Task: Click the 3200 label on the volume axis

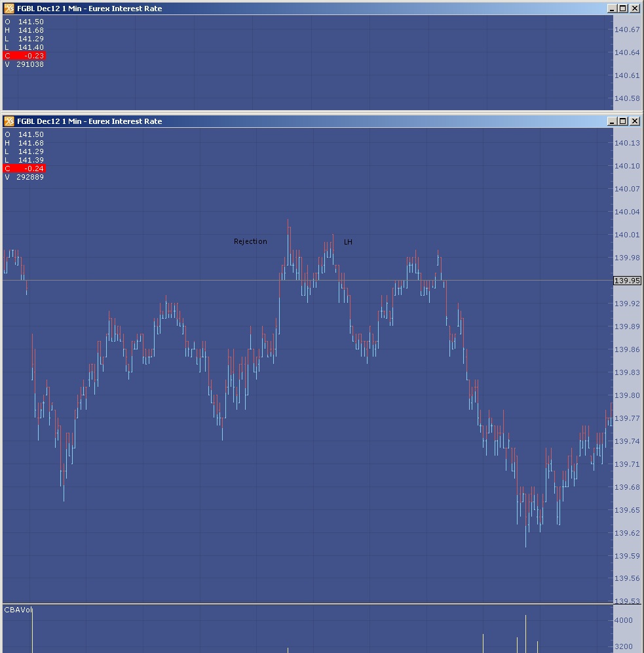Action: tap(624, 646)
